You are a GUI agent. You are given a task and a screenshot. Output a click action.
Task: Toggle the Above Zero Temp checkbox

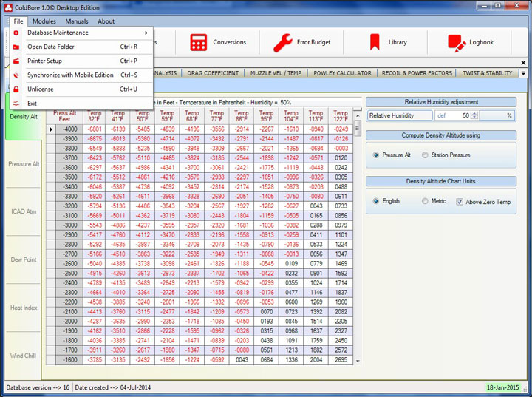click(x=460, y=202)
